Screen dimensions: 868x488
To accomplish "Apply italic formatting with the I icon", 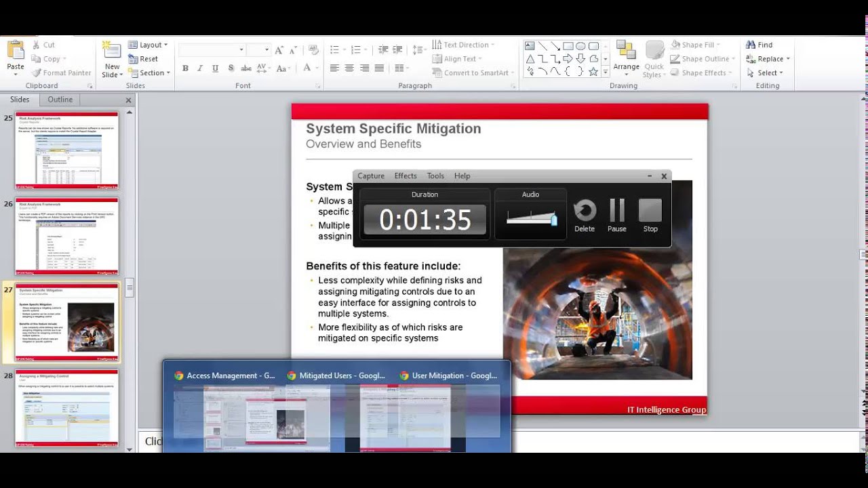I will [x=200, y=68].
